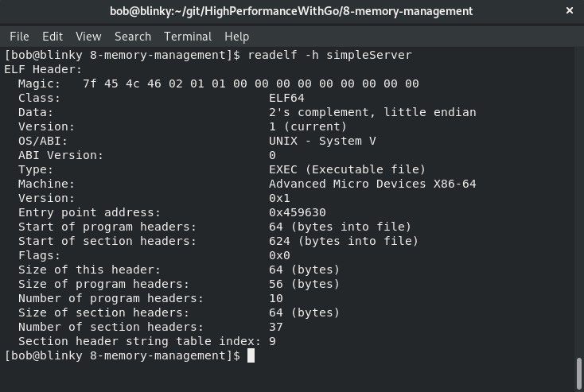This screenshot has height=392, width=584.
Task: Click the entry point address 0x459630
Action: pos(298,212)
